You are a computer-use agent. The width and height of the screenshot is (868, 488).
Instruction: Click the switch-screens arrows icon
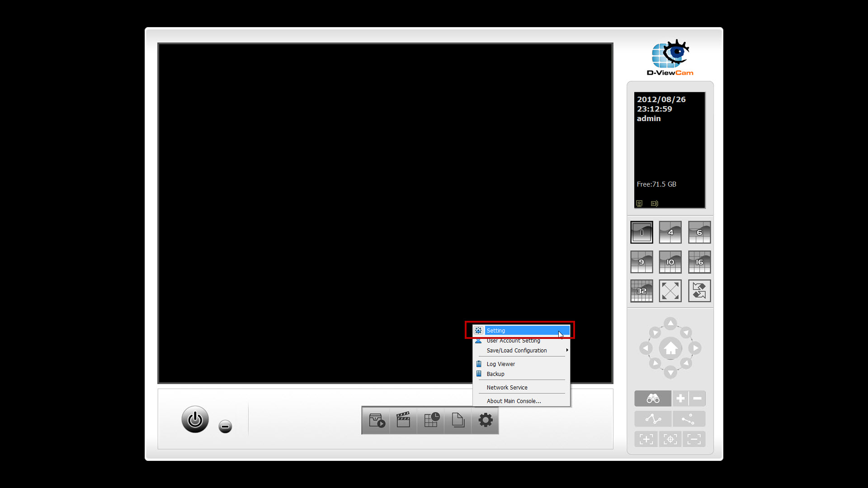pos(699,291)
